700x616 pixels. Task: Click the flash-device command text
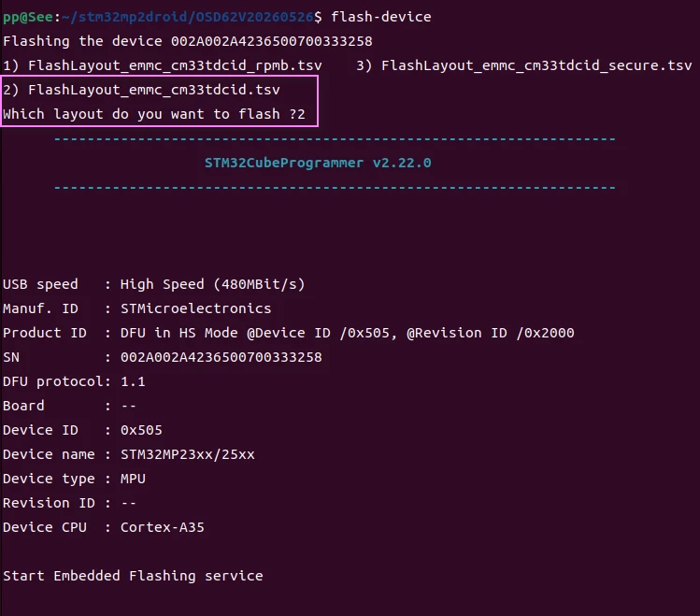click(x=380, y=17)
